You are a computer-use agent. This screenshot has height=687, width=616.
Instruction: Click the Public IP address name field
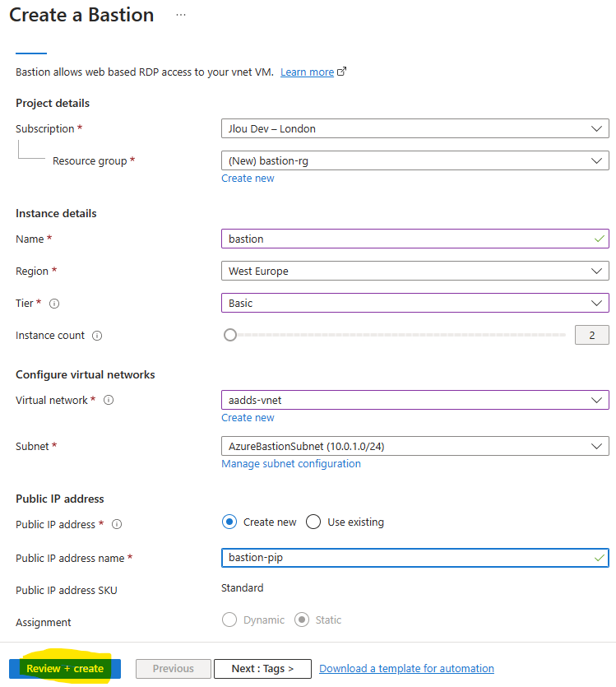(415, 558)
